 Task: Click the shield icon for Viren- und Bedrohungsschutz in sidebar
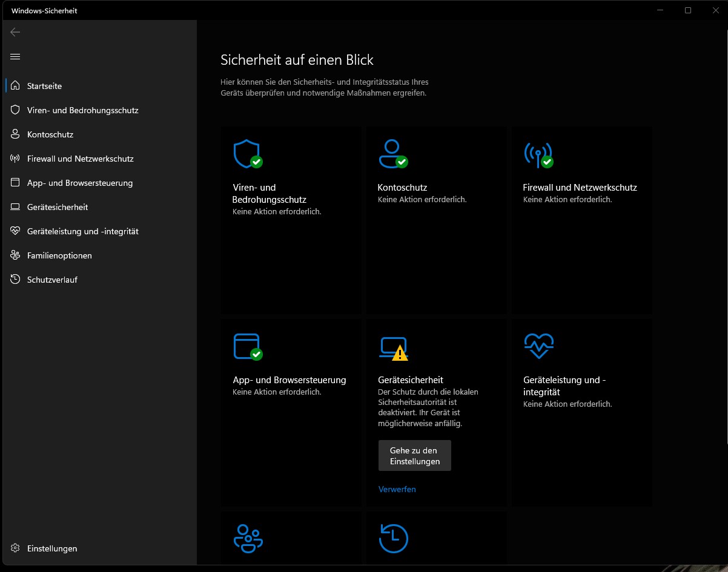click(x=15, y=110)
